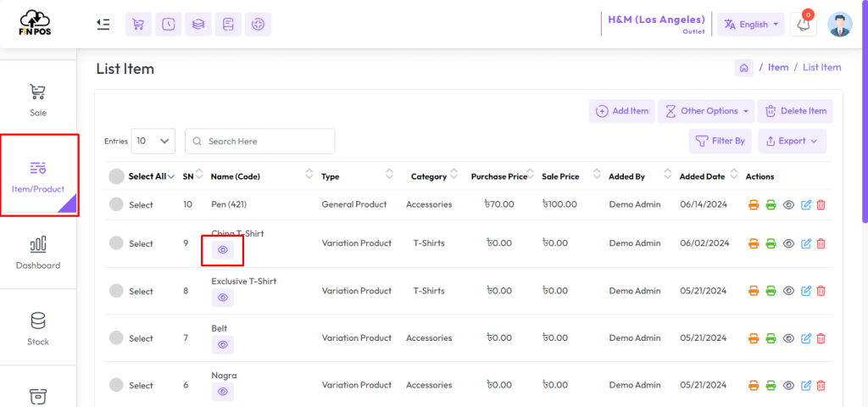Select the Belt row checkbox
Screen dimensions: 868x407
(116, 337)
